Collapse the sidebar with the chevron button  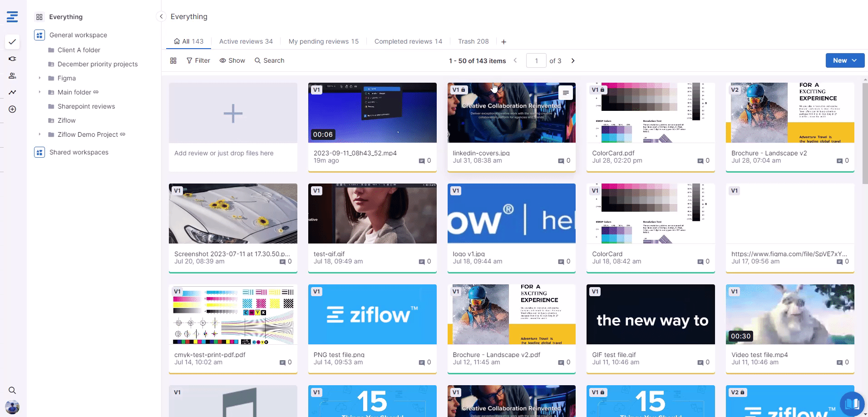(161, 16)
